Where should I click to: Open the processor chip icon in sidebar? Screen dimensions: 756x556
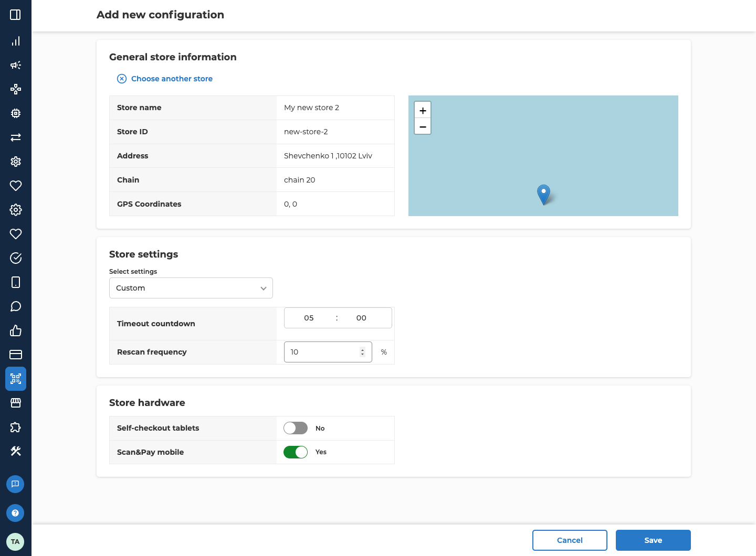click(16, 113)
